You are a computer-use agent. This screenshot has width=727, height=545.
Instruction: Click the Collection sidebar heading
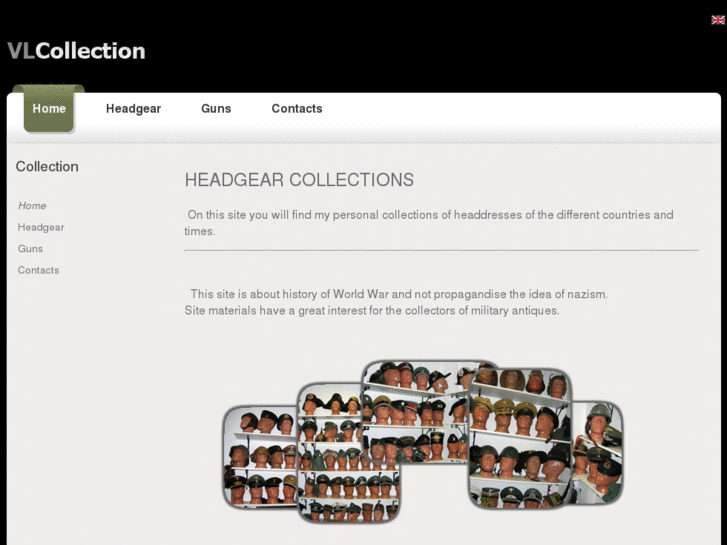[47, 167]
